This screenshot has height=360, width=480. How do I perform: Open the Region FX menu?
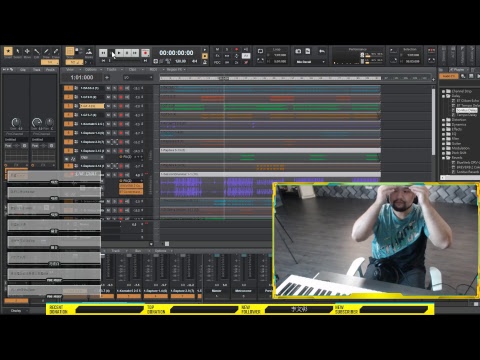coord(175,70)
